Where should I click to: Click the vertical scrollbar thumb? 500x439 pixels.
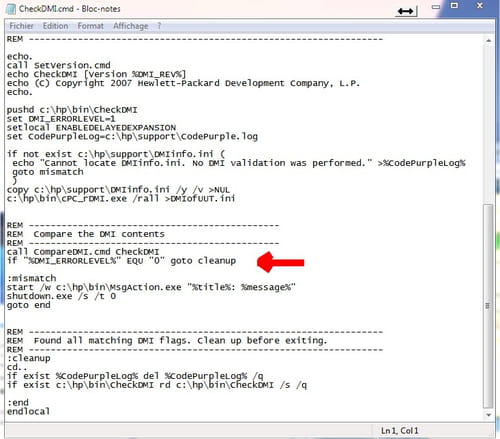[x=488, y=306]
